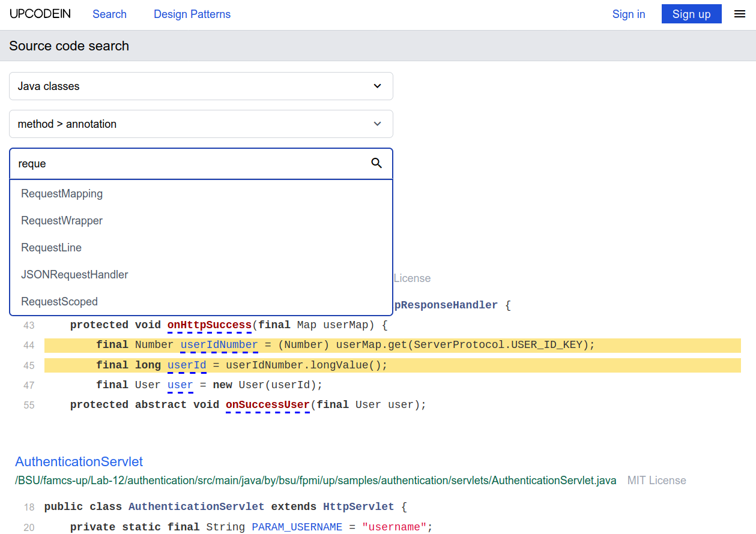Select RequestWrapper suggestion
756x534 pixels.
point(201,221)
